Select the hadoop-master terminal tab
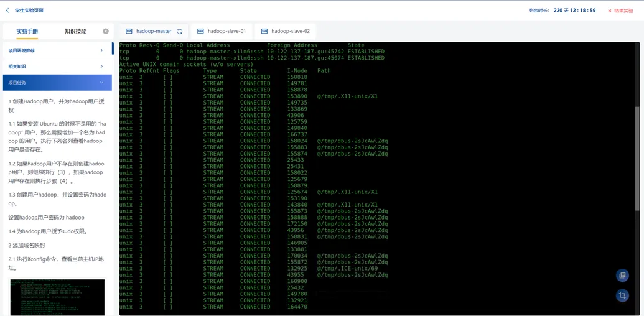This screenshot has height=316, width=644. (x=154, y=31)
